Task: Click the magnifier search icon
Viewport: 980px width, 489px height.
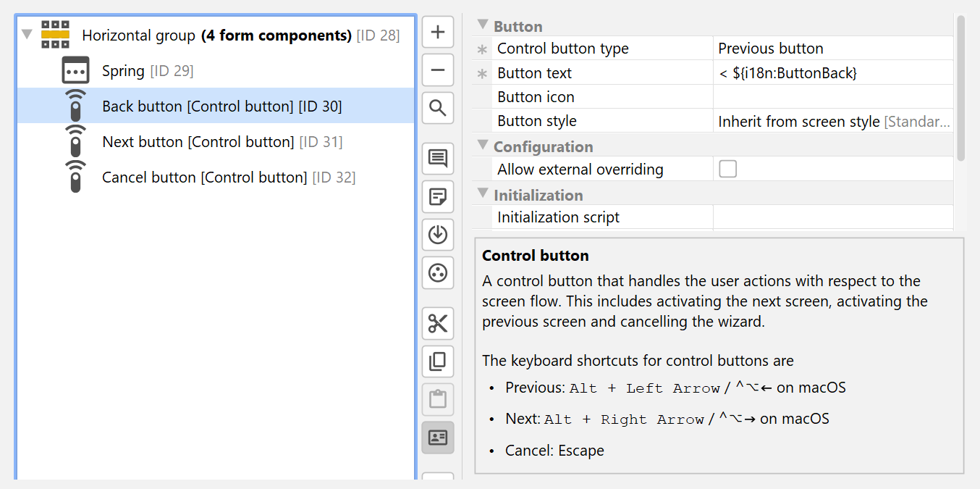Action: pyautogui.click(x=438, y=109)
